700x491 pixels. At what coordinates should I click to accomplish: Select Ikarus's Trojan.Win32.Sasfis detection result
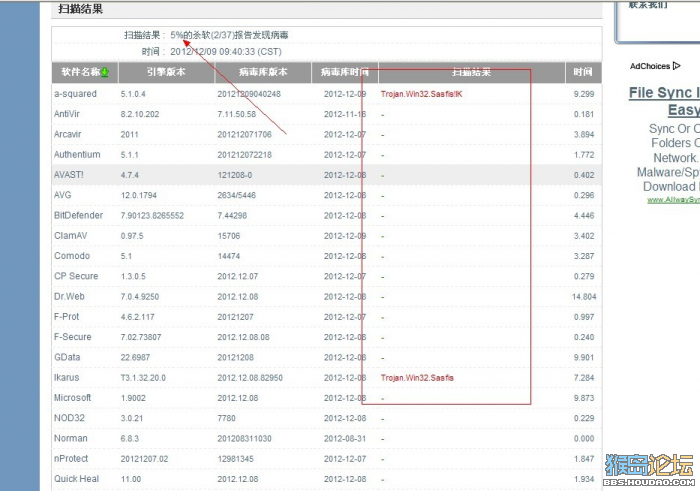point(417,378)
